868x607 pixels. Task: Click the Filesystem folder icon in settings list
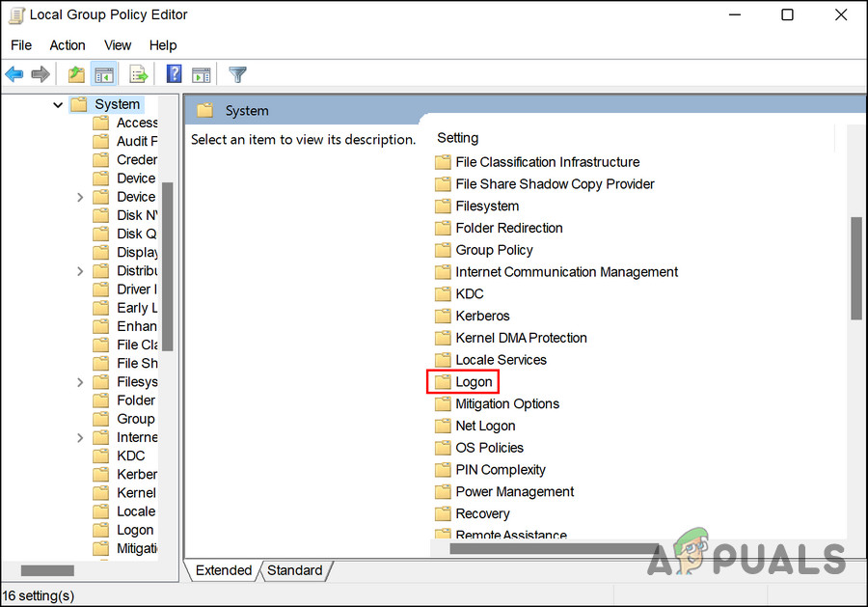(x=443, y=207)
